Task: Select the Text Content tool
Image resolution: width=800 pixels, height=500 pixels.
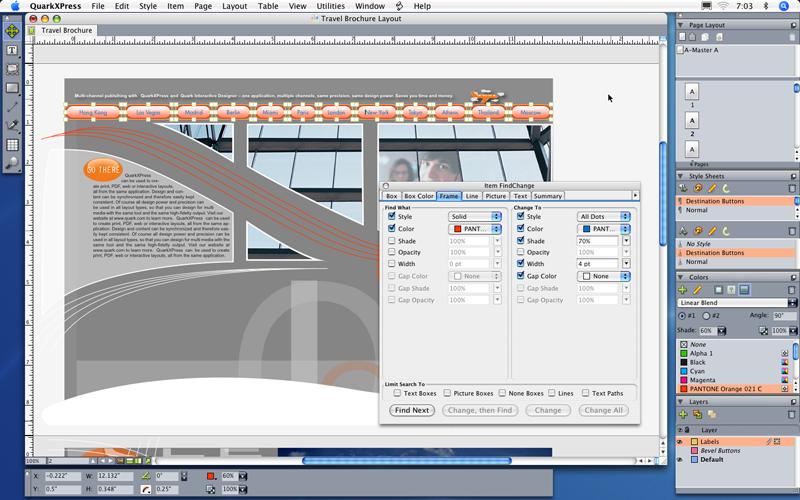Action: pos(12,50)
